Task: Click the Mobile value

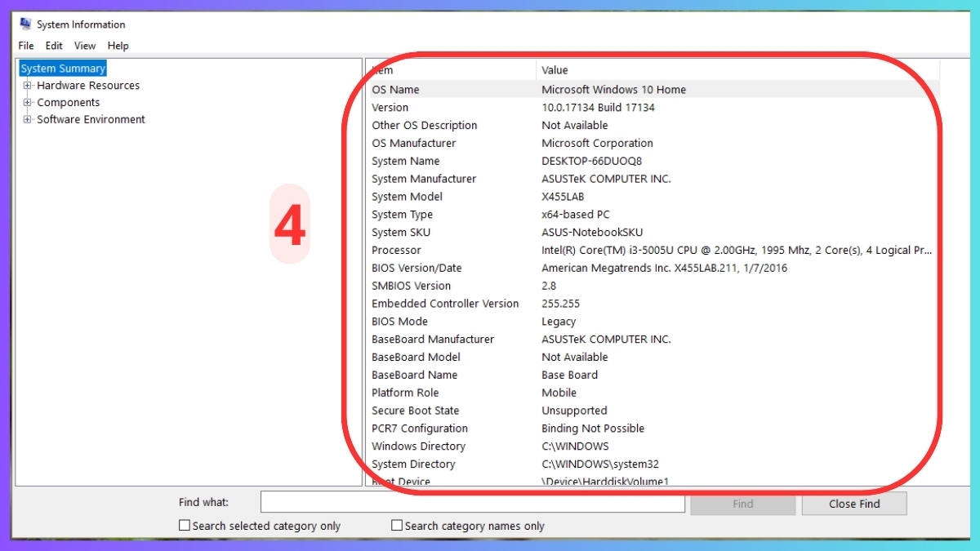Action: [559, 393]
